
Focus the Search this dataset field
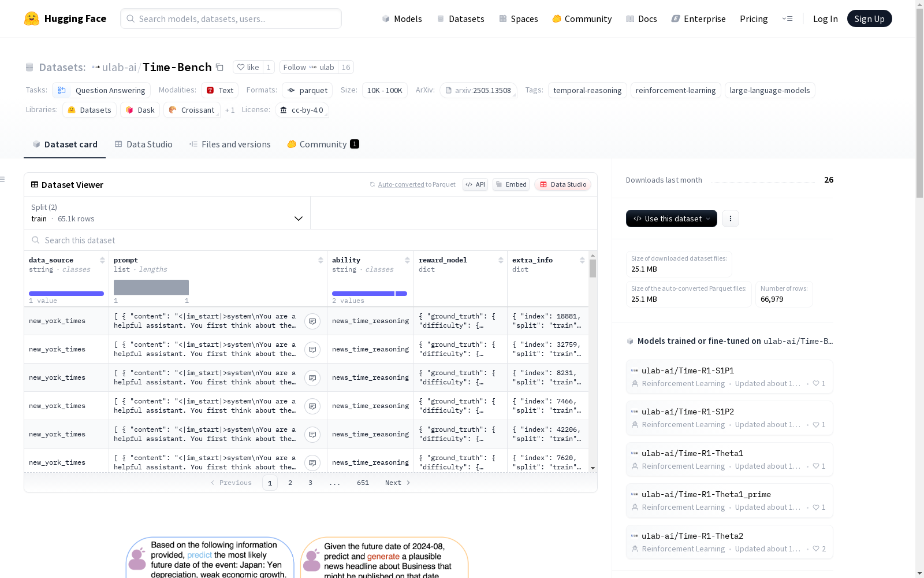[311, 240]
